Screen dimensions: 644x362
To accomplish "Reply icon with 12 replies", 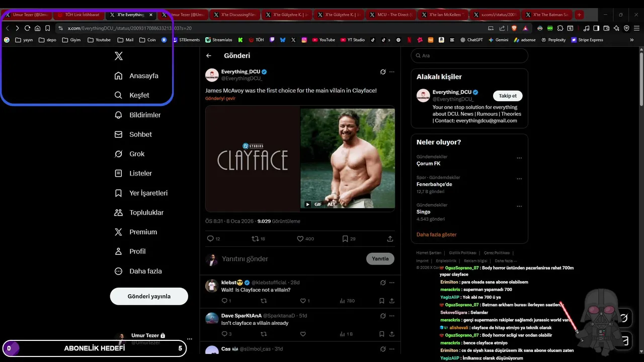I will pos(210,239).
